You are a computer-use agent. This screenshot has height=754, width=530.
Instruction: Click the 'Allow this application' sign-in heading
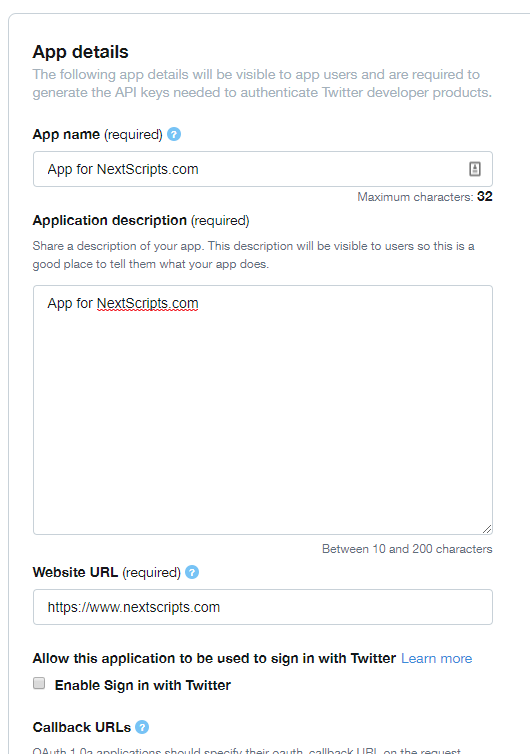(215, 658)
